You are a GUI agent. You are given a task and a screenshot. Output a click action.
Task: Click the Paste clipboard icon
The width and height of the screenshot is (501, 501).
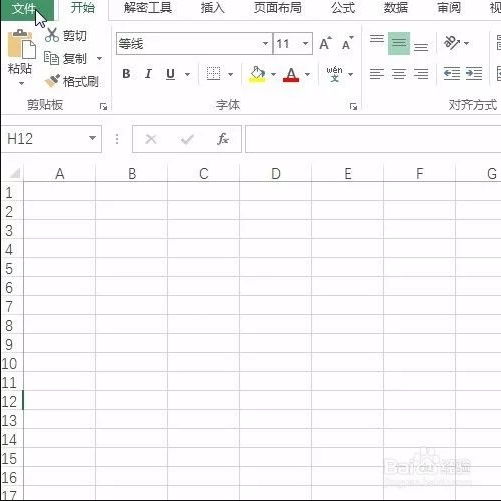[x=21, y=44]
